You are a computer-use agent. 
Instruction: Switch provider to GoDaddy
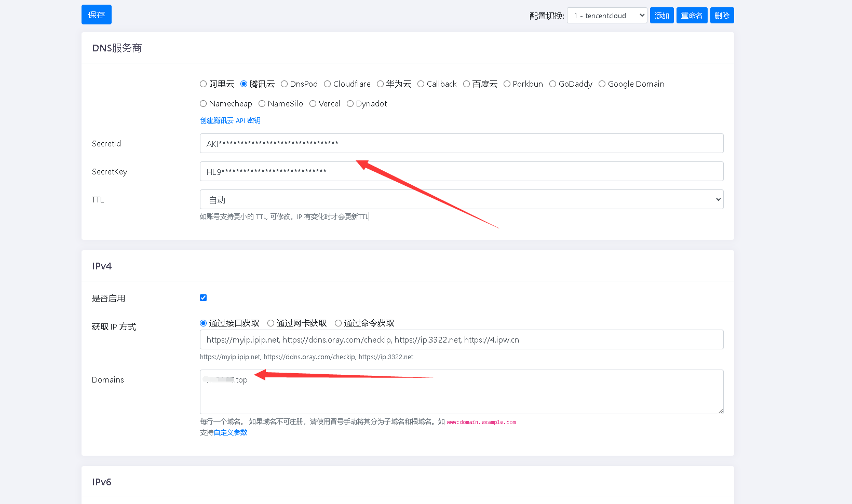click(552, 84)
